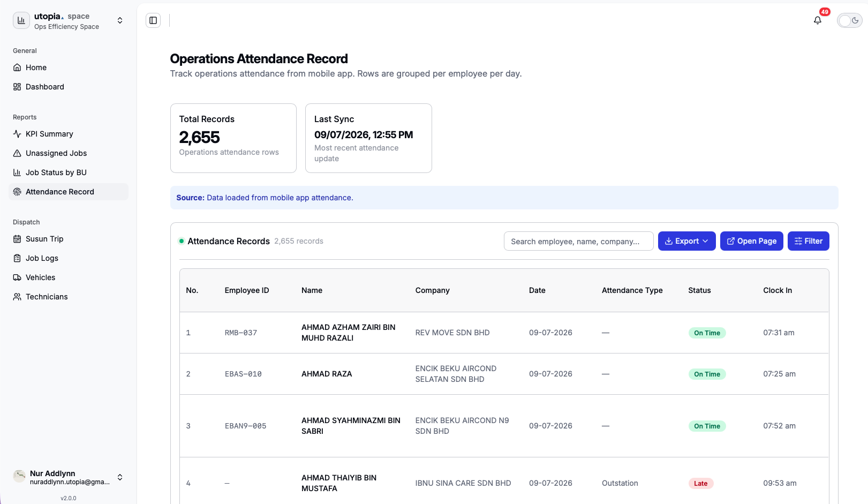Click the Unassigned Jobs warning icon
The height and width of the screenshot is (504, 868).
click(x=17, y=153)
